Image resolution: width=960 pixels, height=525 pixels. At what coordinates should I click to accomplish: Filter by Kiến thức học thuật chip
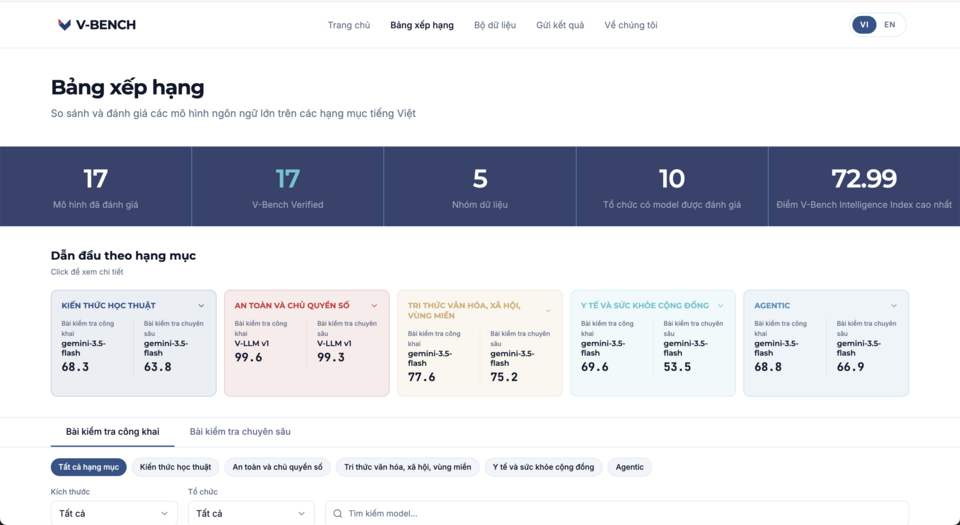click(x=175, y=467)
